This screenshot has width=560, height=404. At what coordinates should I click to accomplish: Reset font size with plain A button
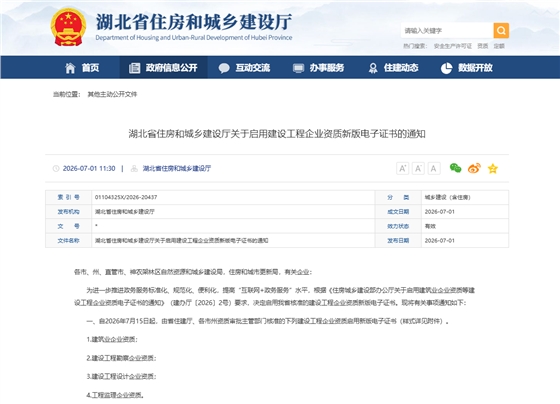point(434,168)
